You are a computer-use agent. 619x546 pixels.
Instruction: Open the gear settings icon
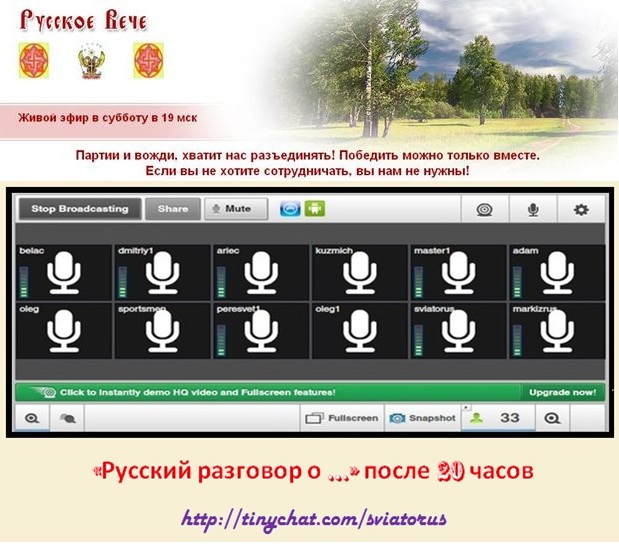tap(580, 210)
